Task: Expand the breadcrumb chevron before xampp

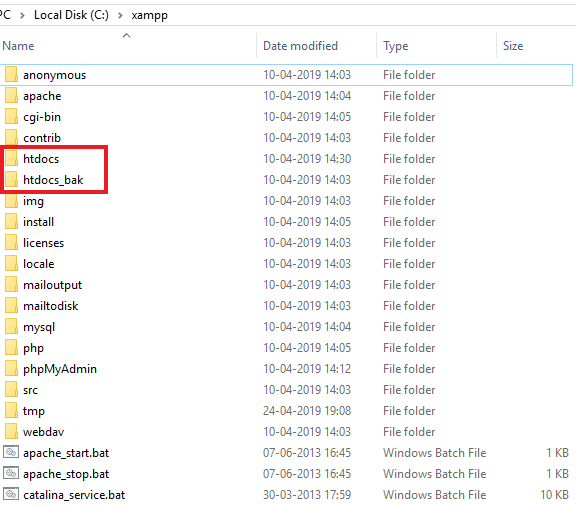Action: (120, 15)
